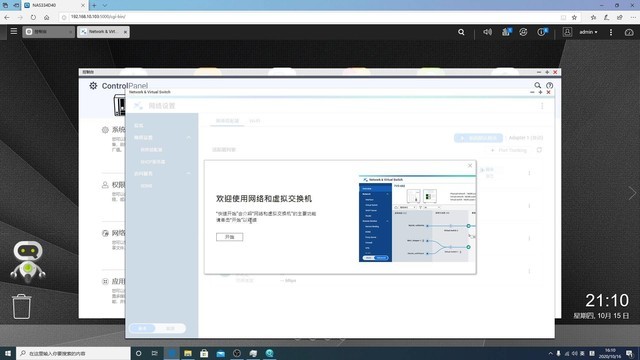This screenshot has height=360, width=640.
Task: Switch to the 控制台 desktop tab
Action: [48, 31]
